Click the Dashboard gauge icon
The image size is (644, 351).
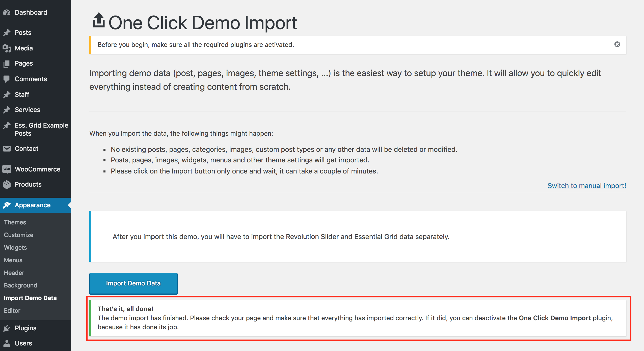7,12
